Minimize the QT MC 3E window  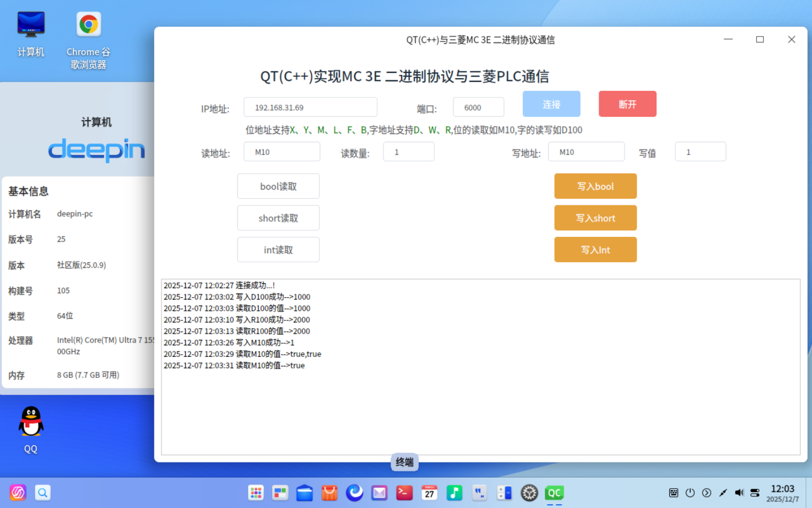point(728,39)
